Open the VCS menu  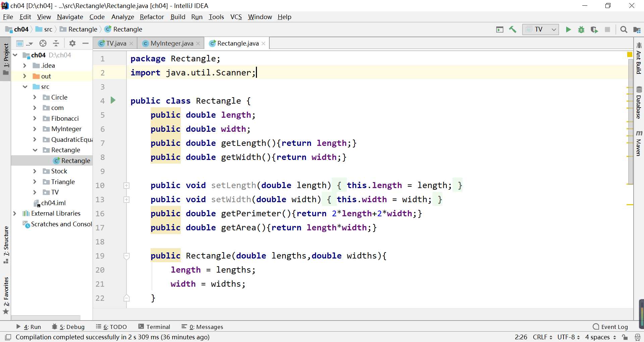236,17
